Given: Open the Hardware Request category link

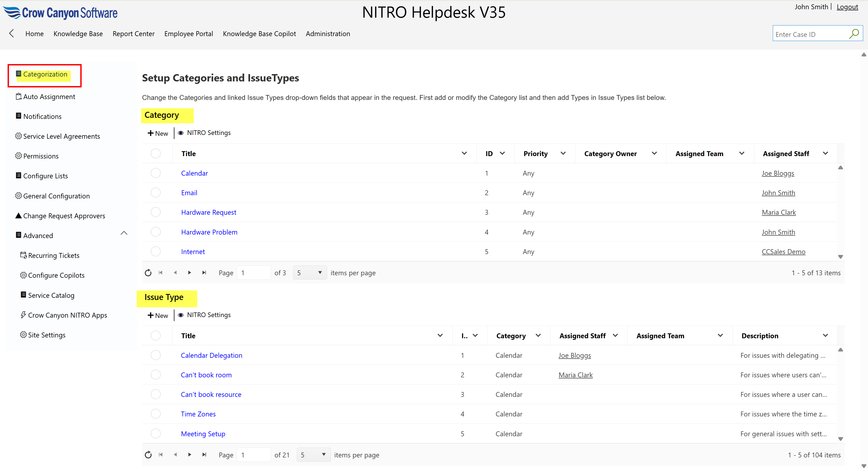Looking at the screenshot, I should tap(209, 212).
